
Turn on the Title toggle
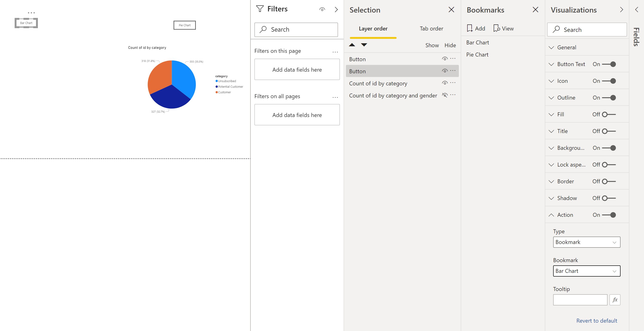pyautogui.click(x=609, y=131)
